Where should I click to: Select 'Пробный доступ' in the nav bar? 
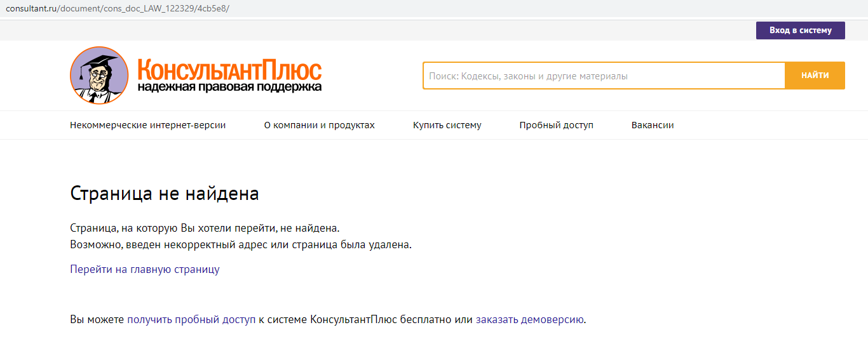point(556,125)
